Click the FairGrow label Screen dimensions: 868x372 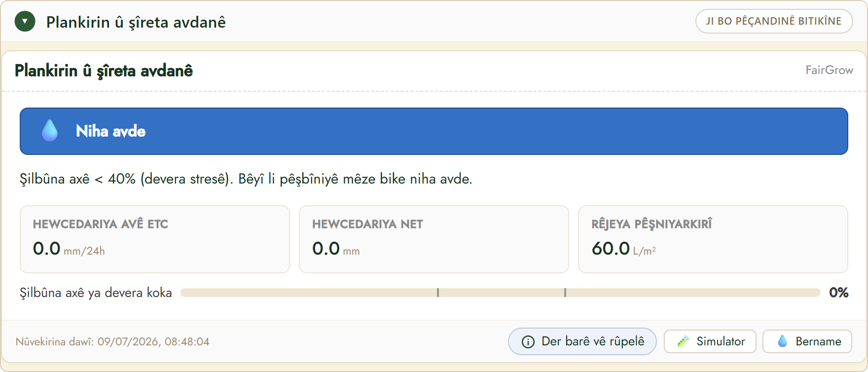[x=829, y=70]
